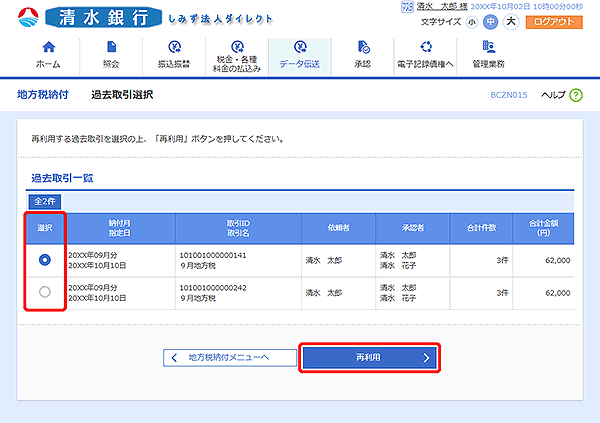Click the green help question mark icon
This screenshot has width=600, height=423.
pyautogui.click(x=576, y=94)
